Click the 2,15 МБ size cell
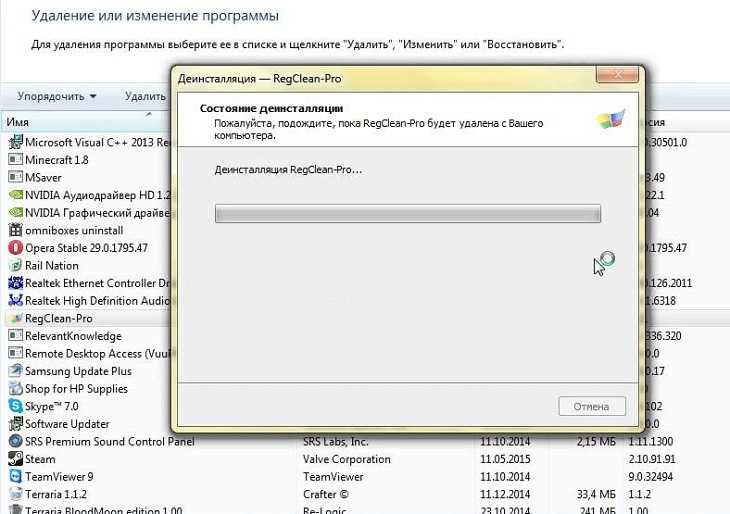This screenshot has height=514, width=730. [596, 441]
